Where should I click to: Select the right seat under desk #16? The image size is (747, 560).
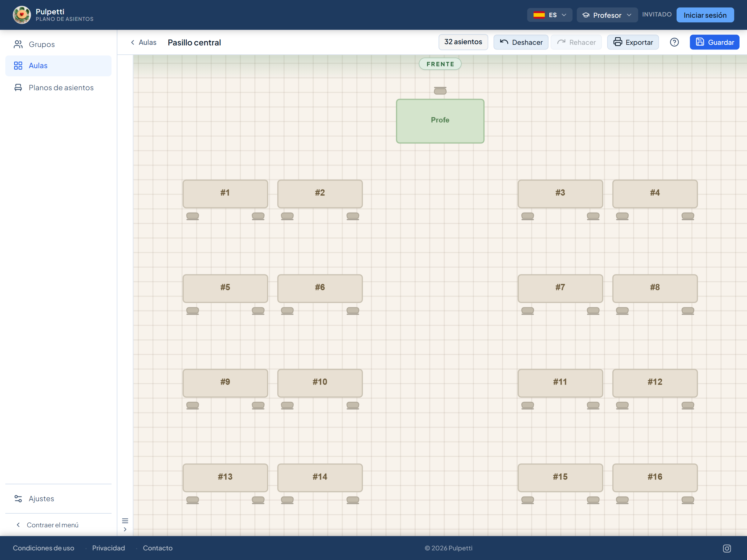pos(688,500)
